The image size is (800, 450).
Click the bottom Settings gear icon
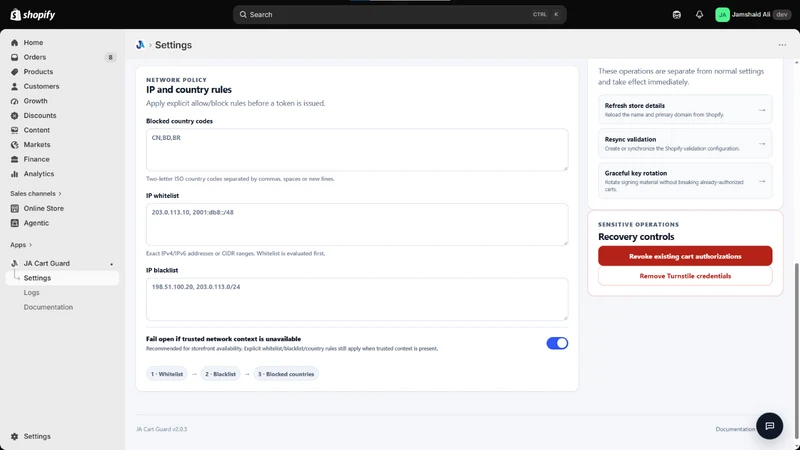point(14,437)
